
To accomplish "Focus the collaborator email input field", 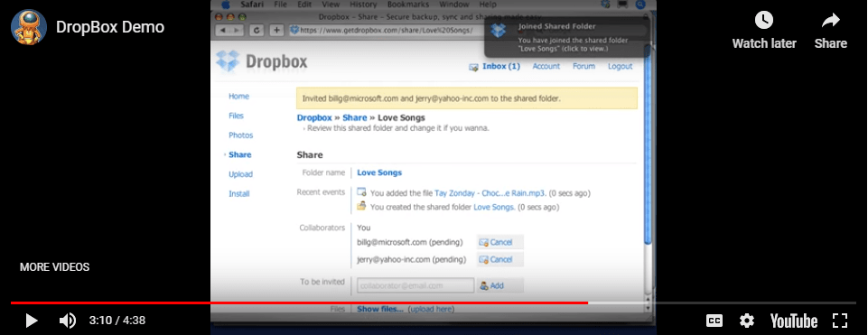I will pos(415,285).
